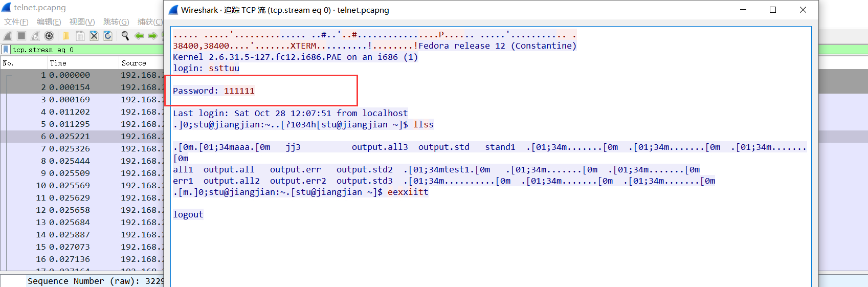Click the restart capture icon
This screenshot has height=287, width=868.
[35, 36]
